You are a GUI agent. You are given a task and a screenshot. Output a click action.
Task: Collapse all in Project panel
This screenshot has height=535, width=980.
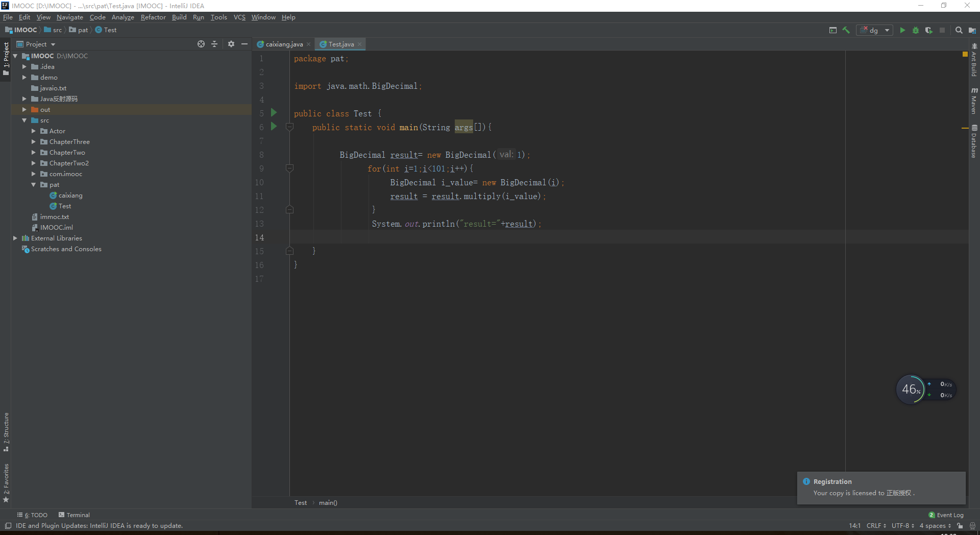214,44
